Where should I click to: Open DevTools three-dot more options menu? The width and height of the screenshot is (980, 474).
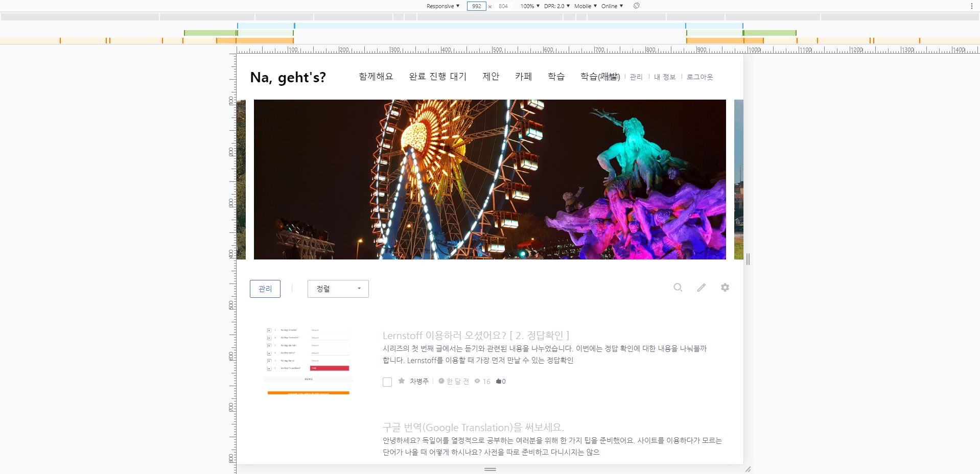click(971, 6)
